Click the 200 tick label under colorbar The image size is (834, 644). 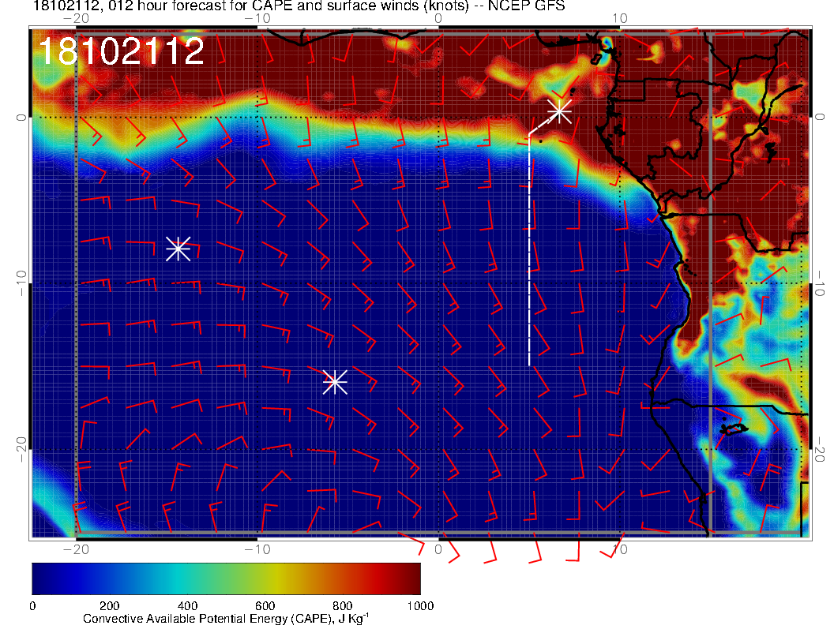click(110, 605)
